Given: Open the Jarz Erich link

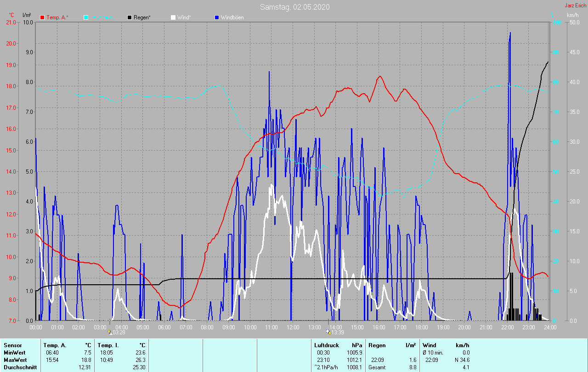Looking at the screenshot, I should click(575, 6).
